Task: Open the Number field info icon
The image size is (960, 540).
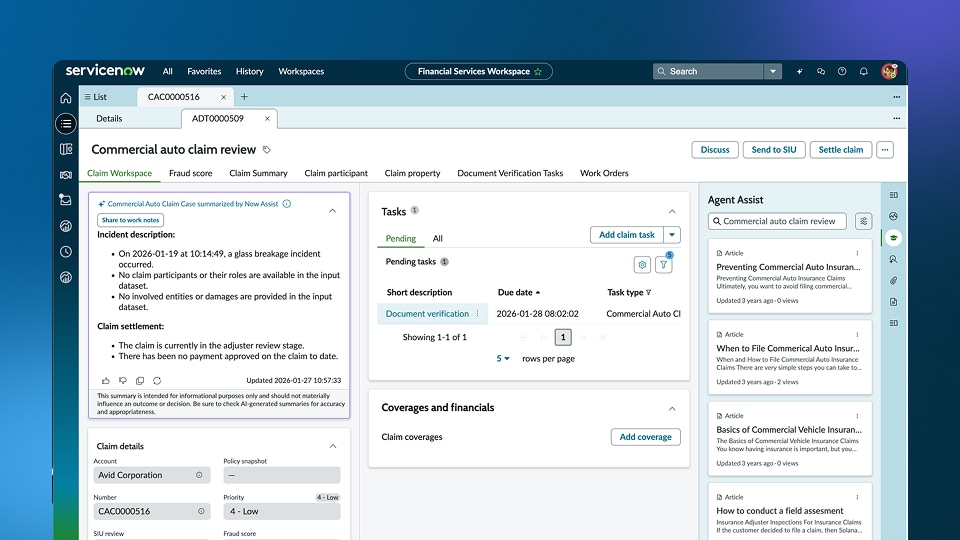Action: tap(201, 511)
